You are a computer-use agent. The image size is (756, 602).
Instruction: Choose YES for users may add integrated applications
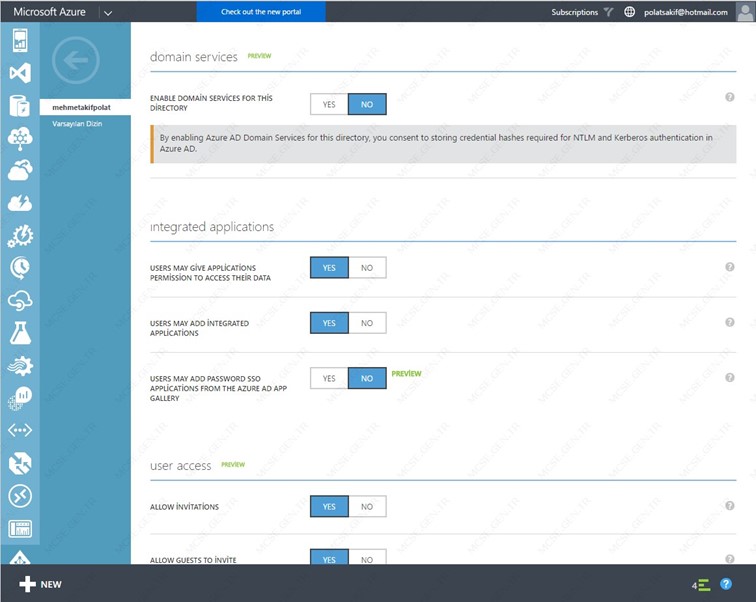point(329,323)
